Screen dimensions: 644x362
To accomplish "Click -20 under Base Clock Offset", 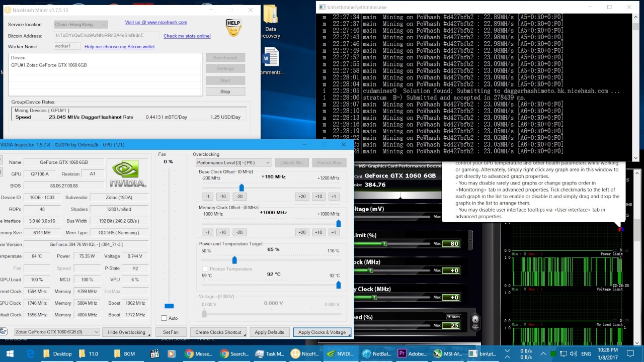I will coord(239,197).
